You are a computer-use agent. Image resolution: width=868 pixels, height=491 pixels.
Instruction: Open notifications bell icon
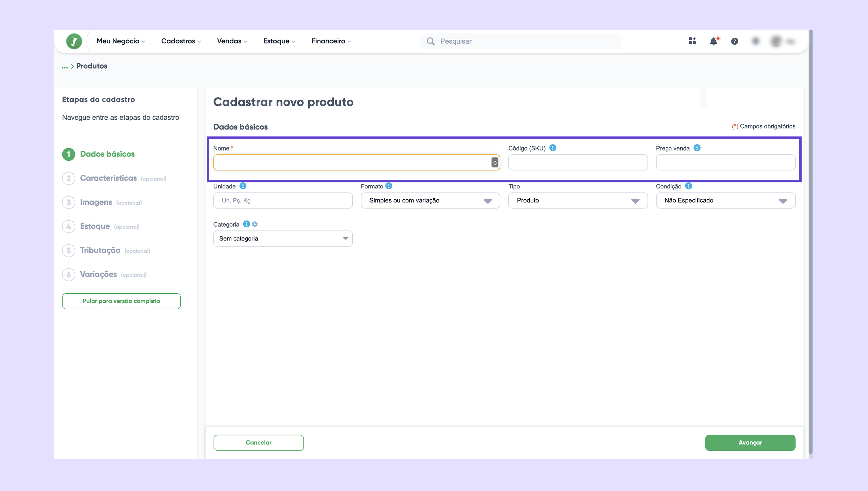[x=713, y=41]
